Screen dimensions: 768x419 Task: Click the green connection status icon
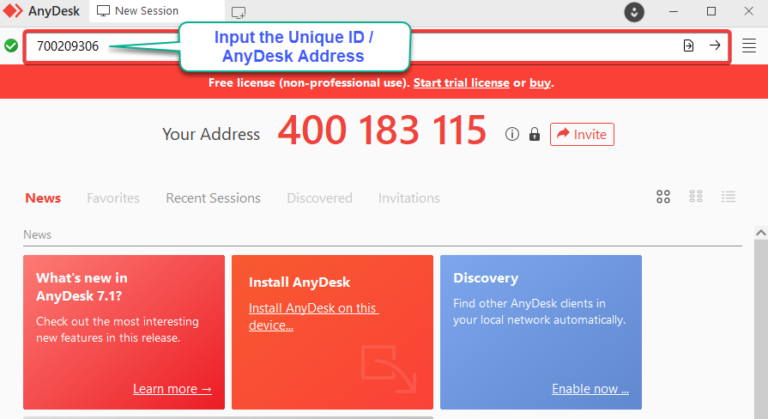11,46
